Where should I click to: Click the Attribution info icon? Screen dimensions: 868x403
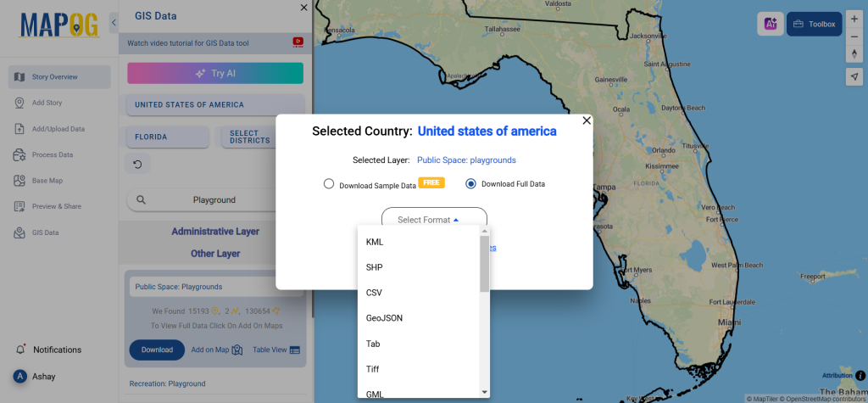pos(860,375)
